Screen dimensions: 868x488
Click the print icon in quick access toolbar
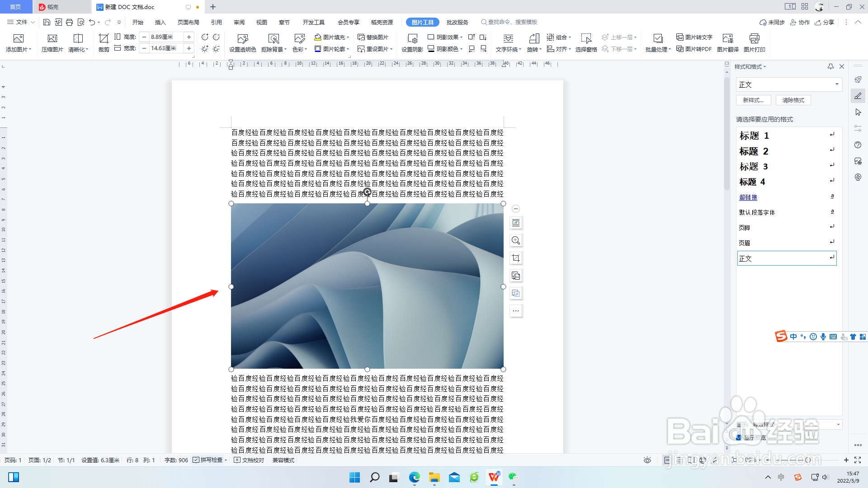coord(69,22)
